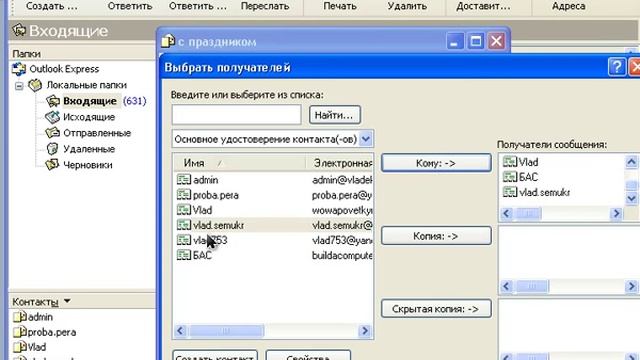Screen dimensions: 640x360
Task: Open the Контакты dropdown arrow
Action: point(67,301)
